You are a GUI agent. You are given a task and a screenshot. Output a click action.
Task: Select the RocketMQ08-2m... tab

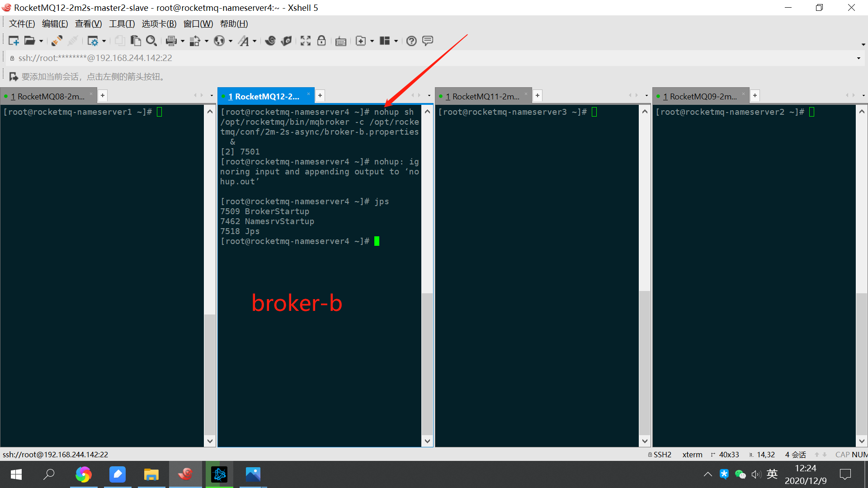[x=47, y=96]
